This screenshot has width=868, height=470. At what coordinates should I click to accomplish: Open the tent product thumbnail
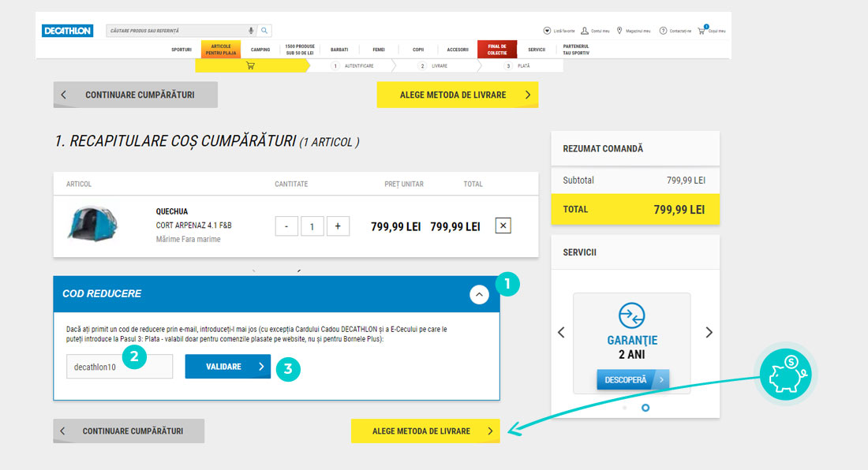point(92,224)
